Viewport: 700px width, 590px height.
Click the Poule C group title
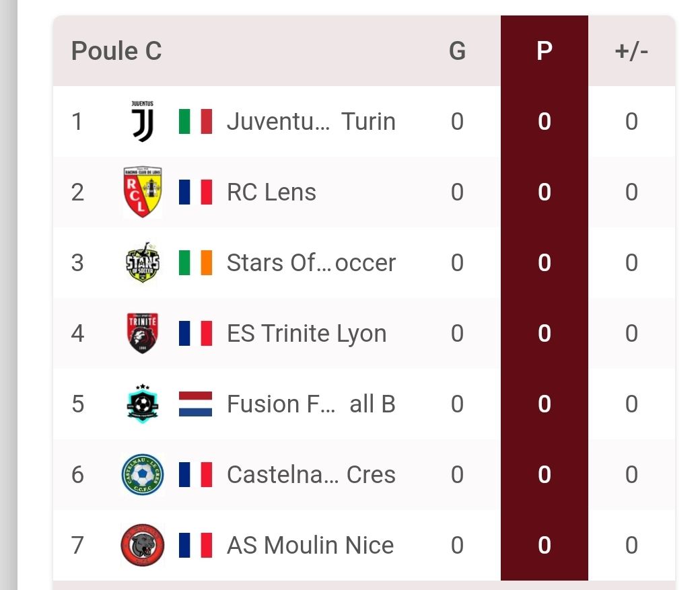click(116, 51)
